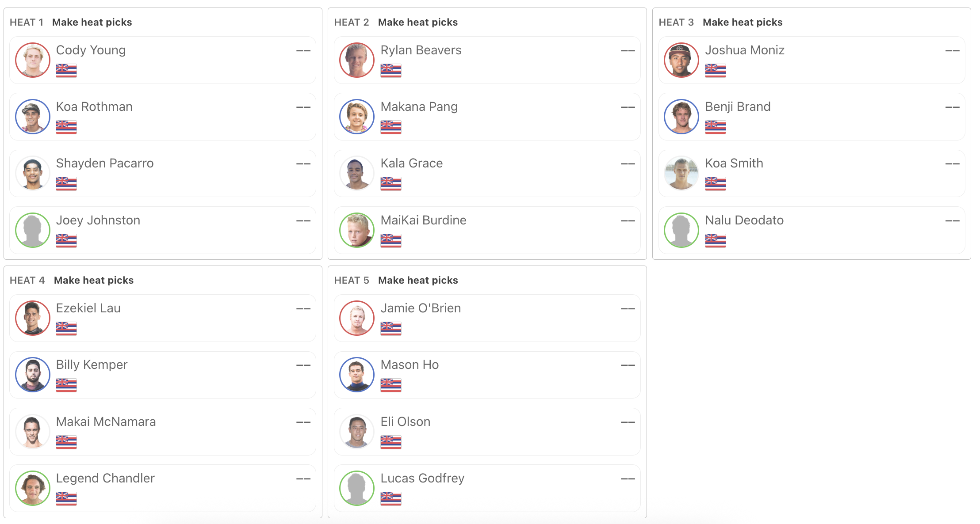This screenshot has width=980, height=524.
Task: Click Joey Johnston's placeholder avatar
Action: 33,230
